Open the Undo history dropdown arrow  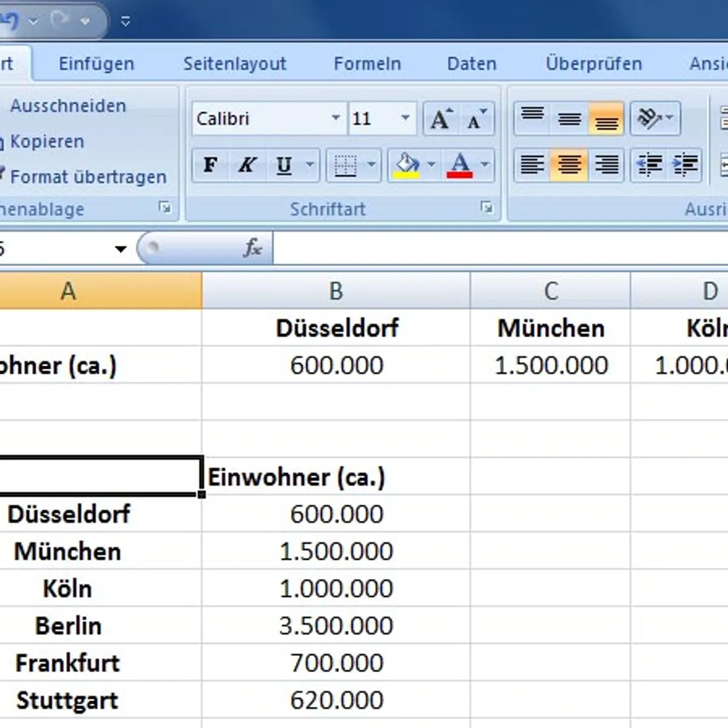33,21
